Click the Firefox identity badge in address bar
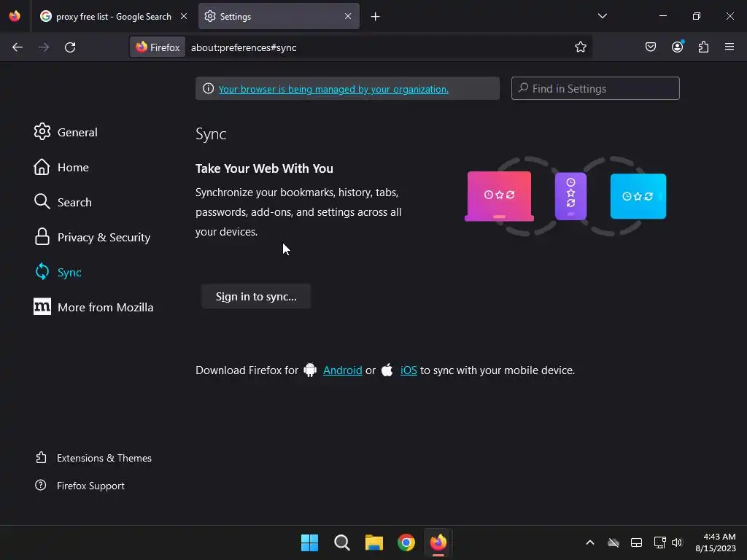 (x=158, y=47)
